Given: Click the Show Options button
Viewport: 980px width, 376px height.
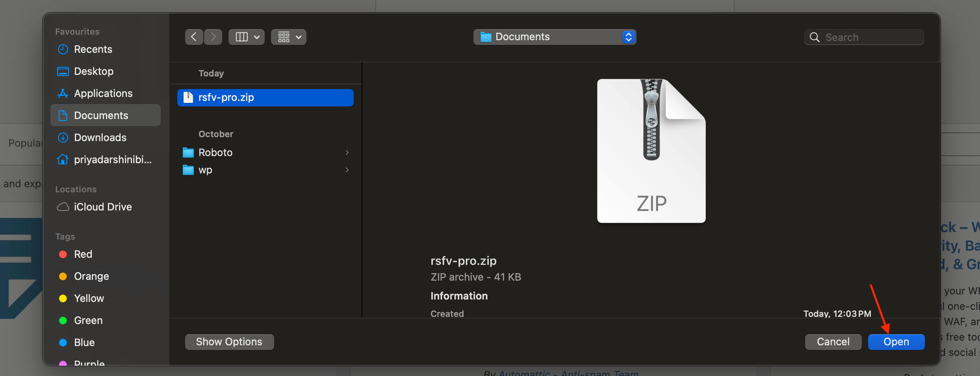Looking at the screenshot, I should [x=229, y=342].
